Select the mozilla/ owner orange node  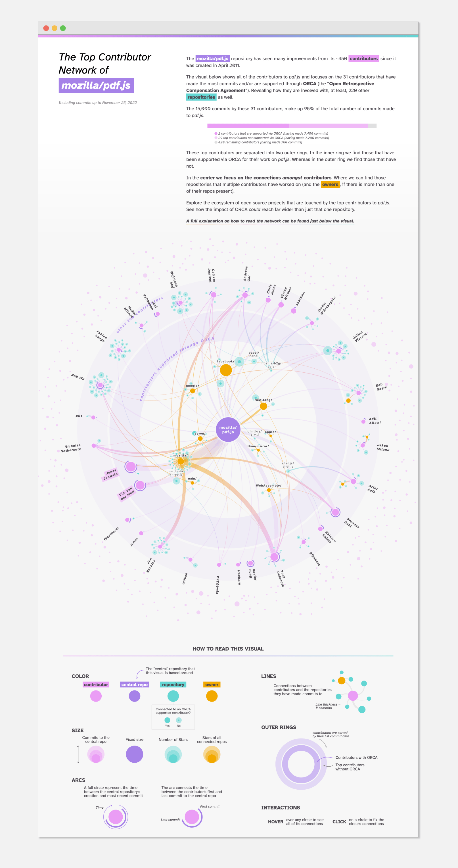tap(181, 461)
